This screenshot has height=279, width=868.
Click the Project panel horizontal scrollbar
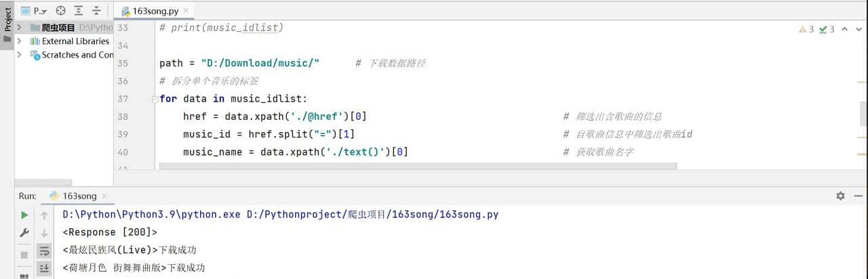pos(43,182)
